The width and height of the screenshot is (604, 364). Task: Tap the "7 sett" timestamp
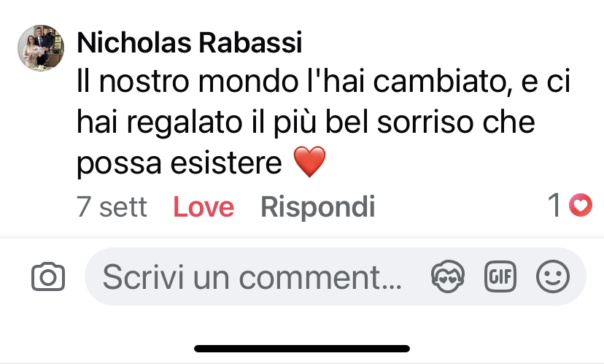point(112,207)
